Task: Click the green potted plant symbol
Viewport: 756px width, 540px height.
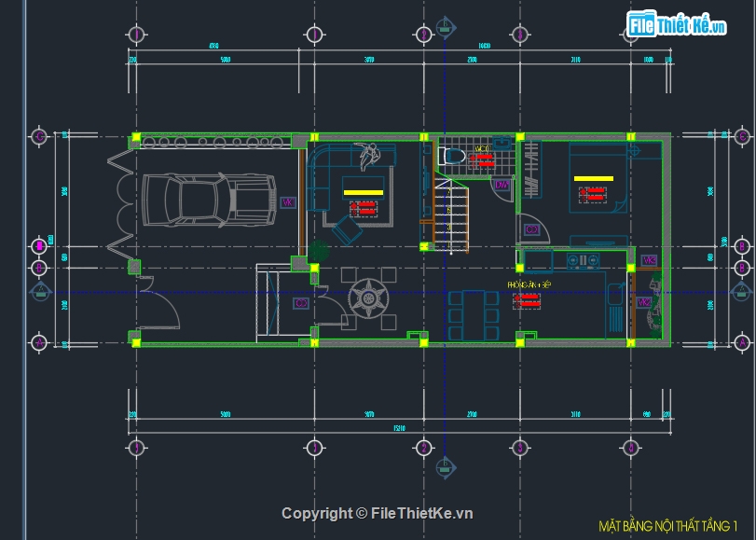Action: point(320,251)
